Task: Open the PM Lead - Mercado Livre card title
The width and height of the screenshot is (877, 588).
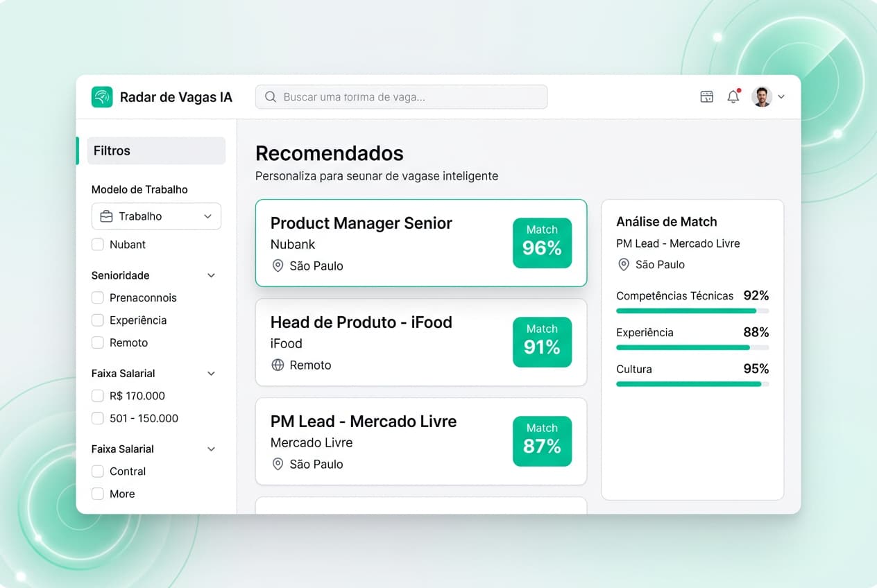Action: click(364, 422)
